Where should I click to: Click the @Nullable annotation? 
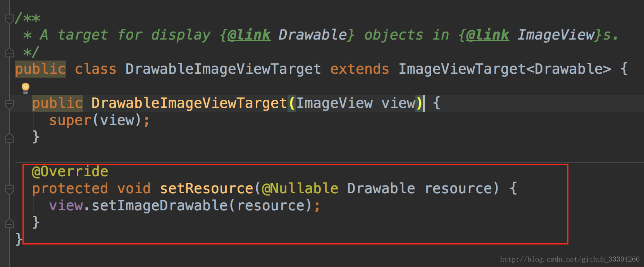300,189
